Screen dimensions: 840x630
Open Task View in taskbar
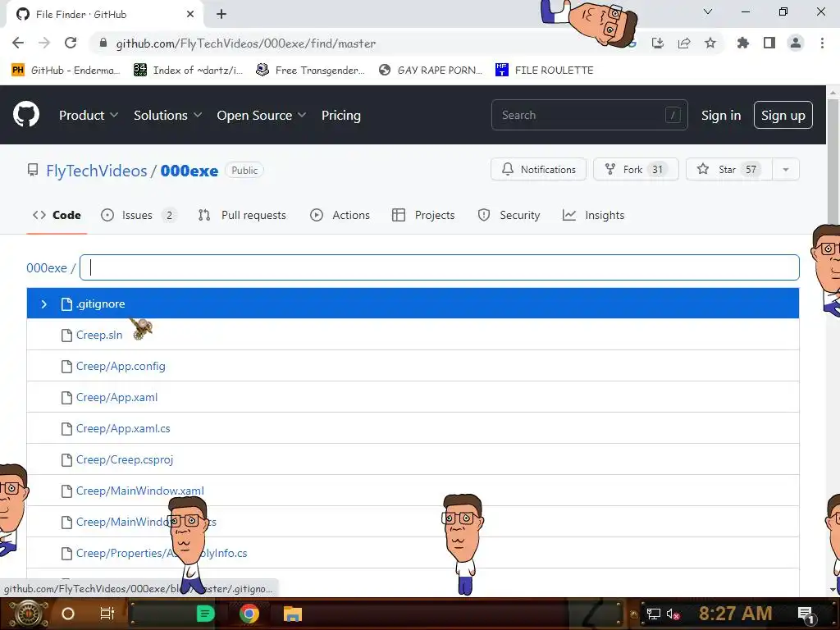(x=107, y=614)
